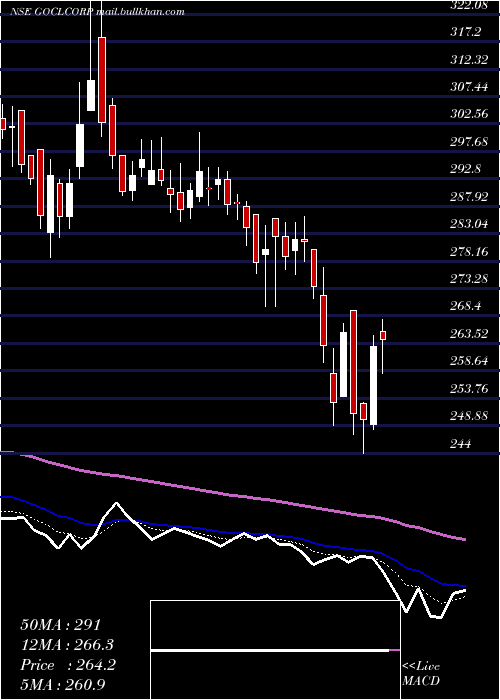Click the 263.52 price axis label
Viewport: 500px width, 700px height.
[469, 333]
